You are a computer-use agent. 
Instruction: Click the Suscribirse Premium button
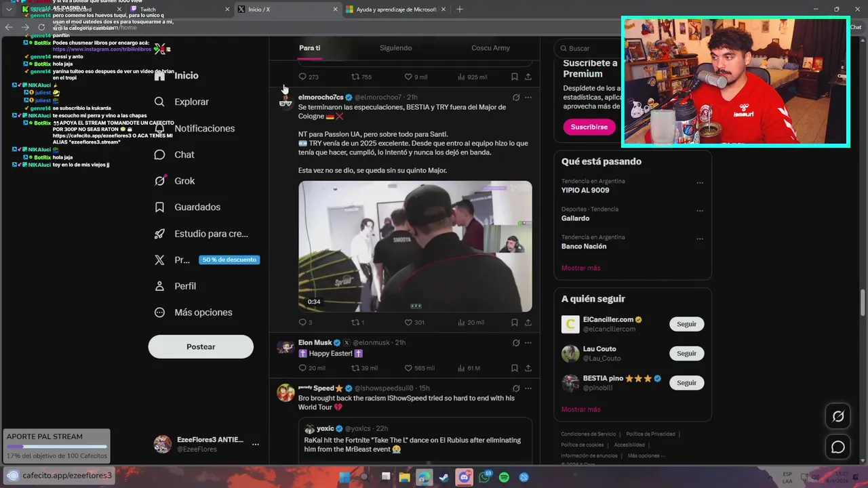(589, 127)
